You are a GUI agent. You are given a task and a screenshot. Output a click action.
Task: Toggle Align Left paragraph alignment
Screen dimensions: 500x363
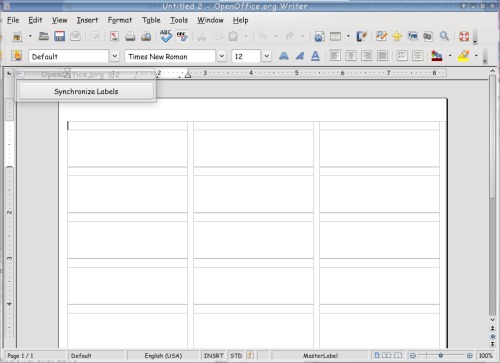tap(335, 56)
